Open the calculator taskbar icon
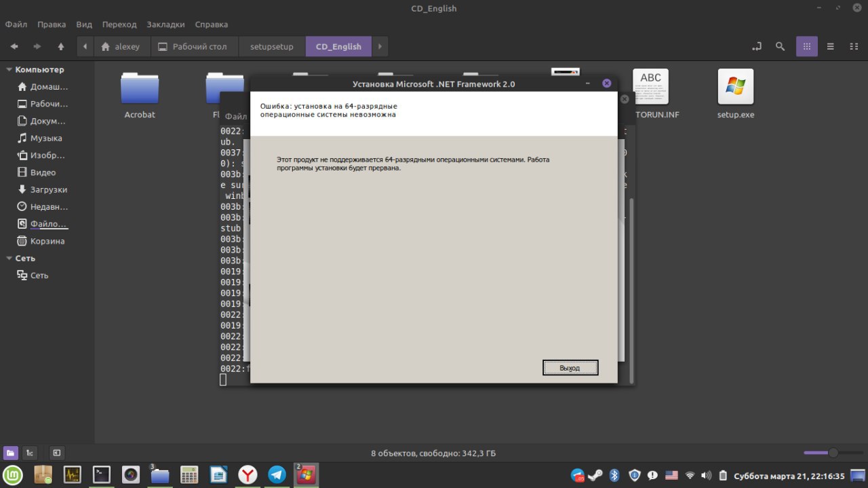This screenshot has width=868, height=488. [x=189, y=474]
